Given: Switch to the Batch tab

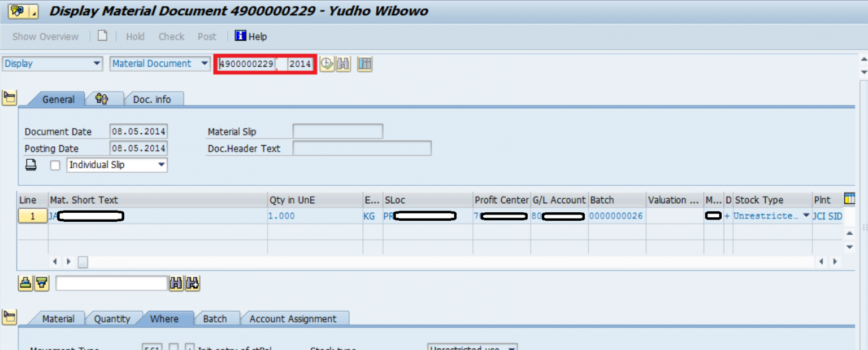Looking at the screenshot, I should point(216,318).
